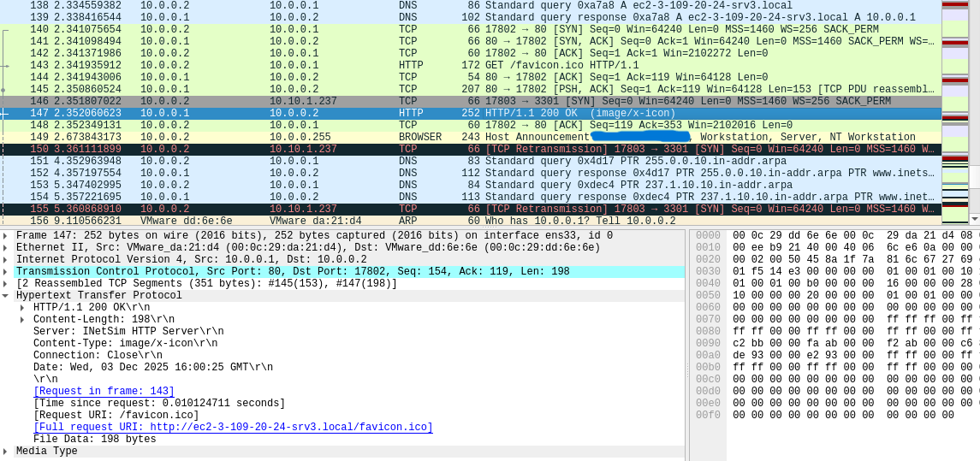The image size is (980, 461).
Task: Click the Full request URI favicon.ico link
Action: (x=233, y=427)
